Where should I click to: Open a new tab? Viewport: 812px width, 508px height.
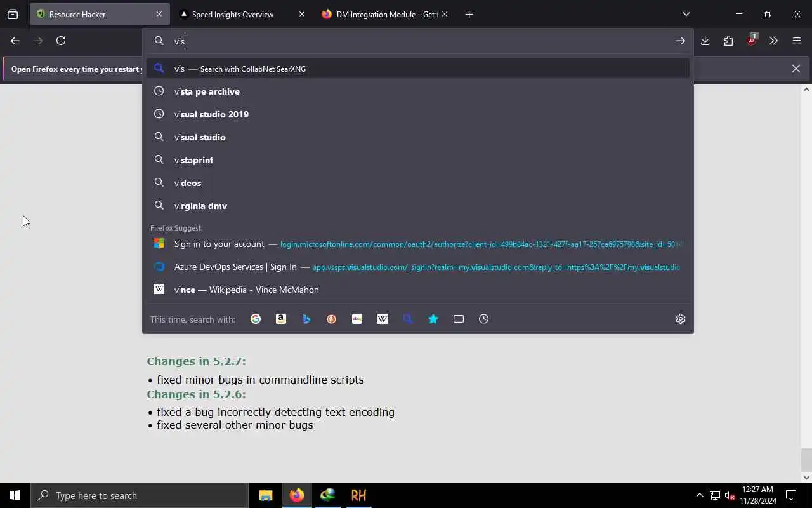[x=469, y=14]
